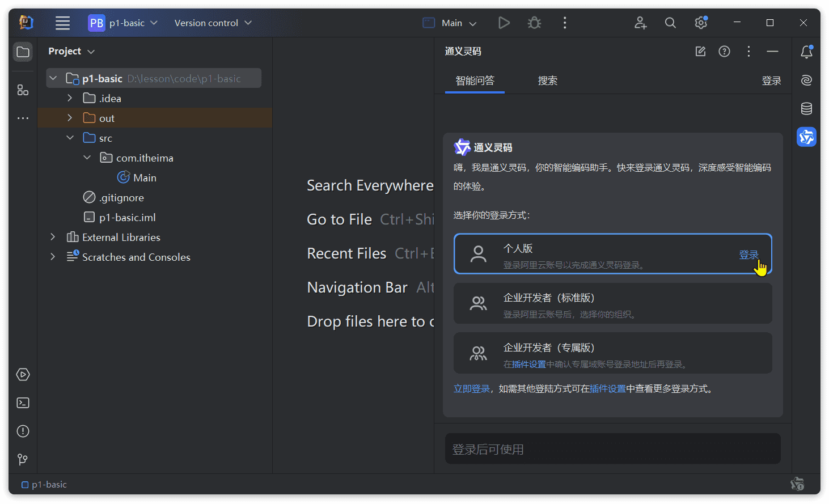Open help icon in Tongyi Lingma panel
The height and width of the screenshot is (504, 829).
click(x=724, y=52)
